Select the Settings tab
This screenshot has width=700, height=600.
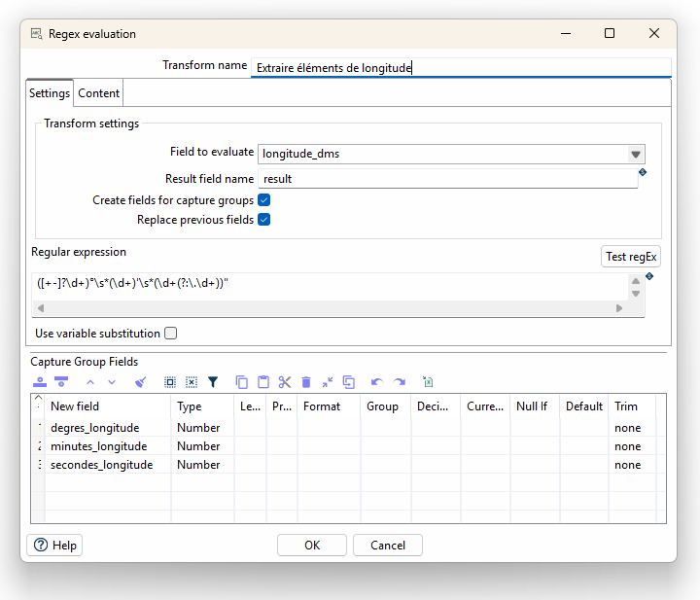coord(50,93)
